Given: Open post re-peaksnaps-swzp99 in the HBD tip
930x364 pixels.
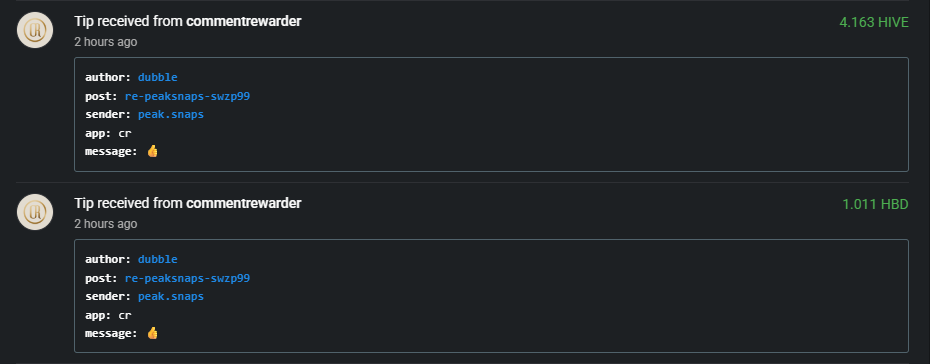Looking at the screenshot, I should click(x=187, y=278).
